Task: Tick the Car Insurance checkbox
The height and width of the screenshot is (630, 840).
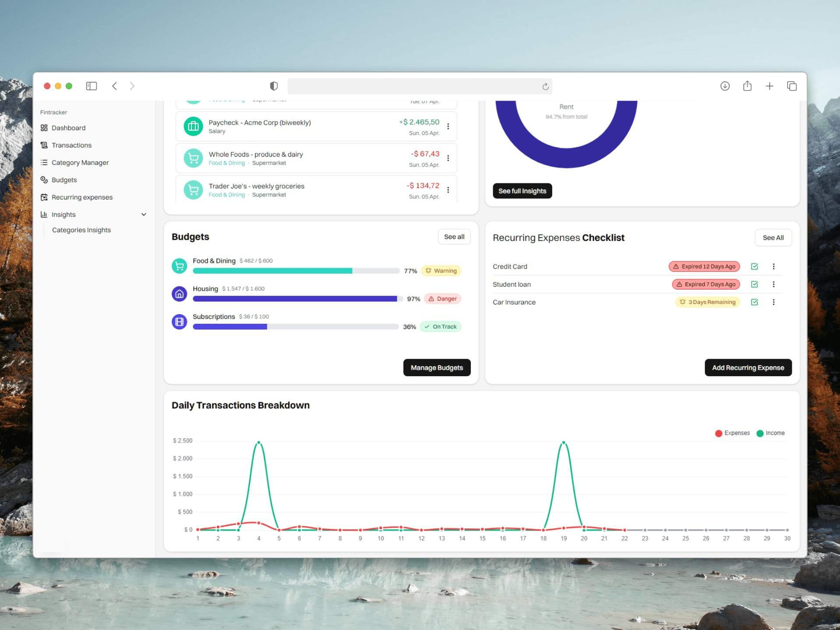Action: click(x=754, y=302)
